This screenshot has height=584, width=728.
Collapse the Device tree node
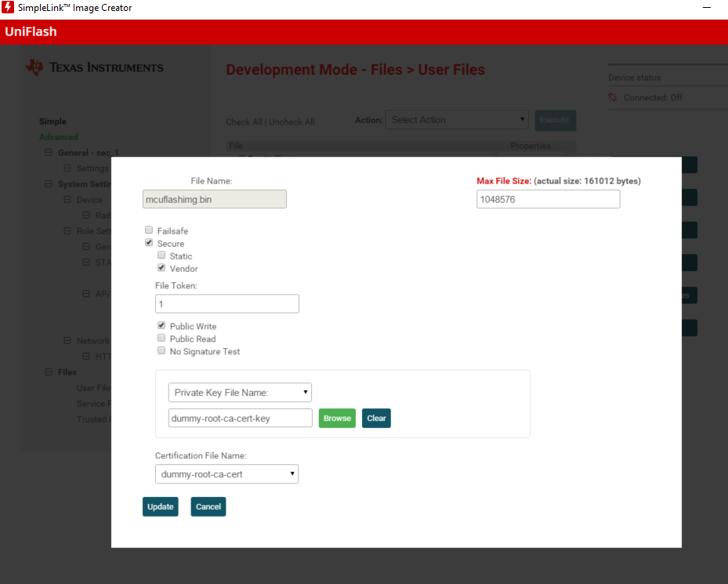pos(67,199)
